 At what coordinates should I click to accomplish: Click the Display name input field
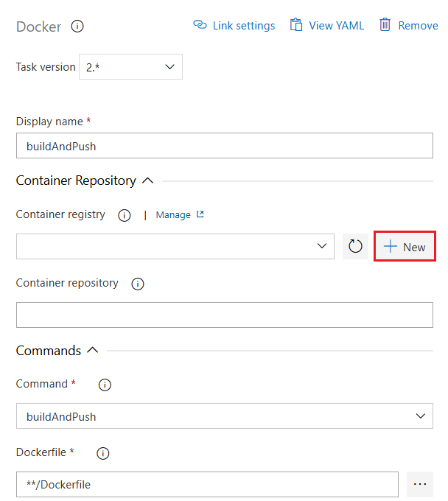[x=225, y=146]
